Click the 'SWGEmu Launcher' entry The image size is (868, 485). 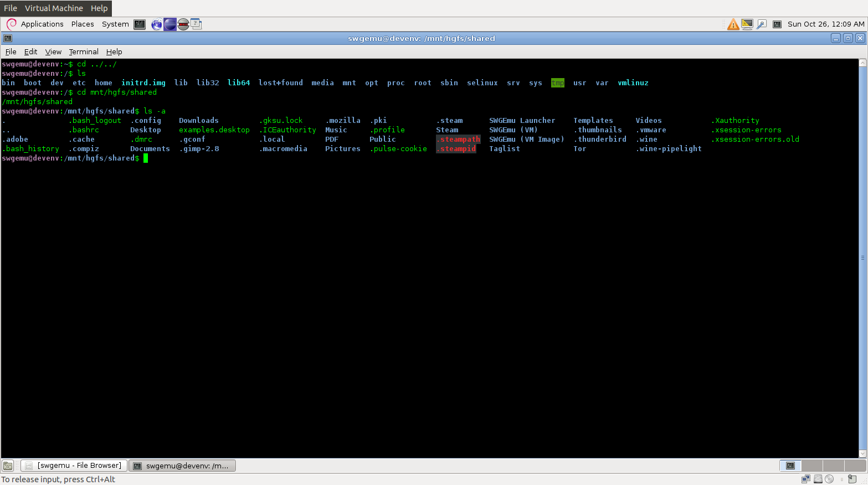pyautogui.click(x=522, y=121)
